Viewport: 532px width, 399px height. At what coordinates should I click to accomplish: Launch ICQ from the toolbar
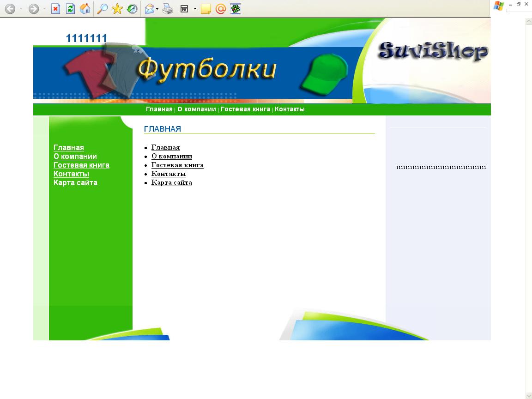click(x=236, y=8)
